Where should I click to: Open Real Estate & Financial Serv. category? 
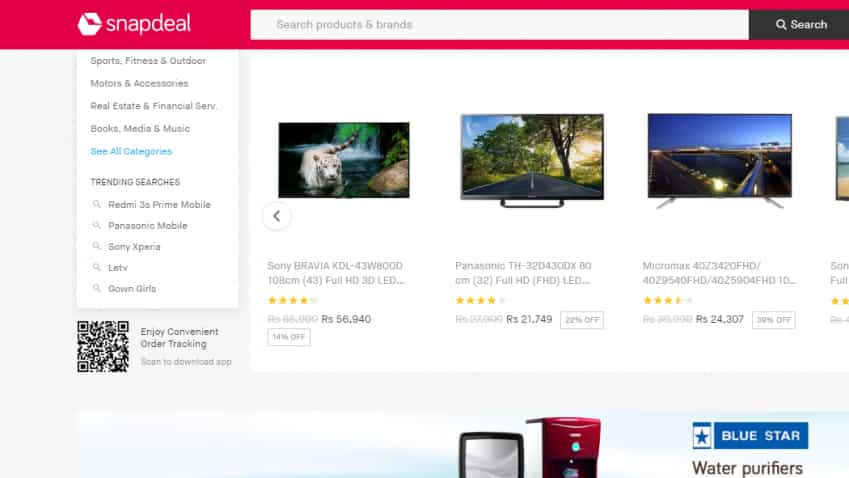tap(154, 106)
